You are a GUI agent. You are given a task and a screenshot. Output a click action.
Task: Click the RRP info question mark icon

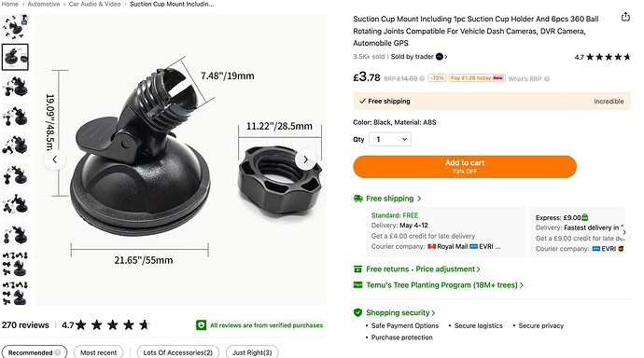pos(421,78)
